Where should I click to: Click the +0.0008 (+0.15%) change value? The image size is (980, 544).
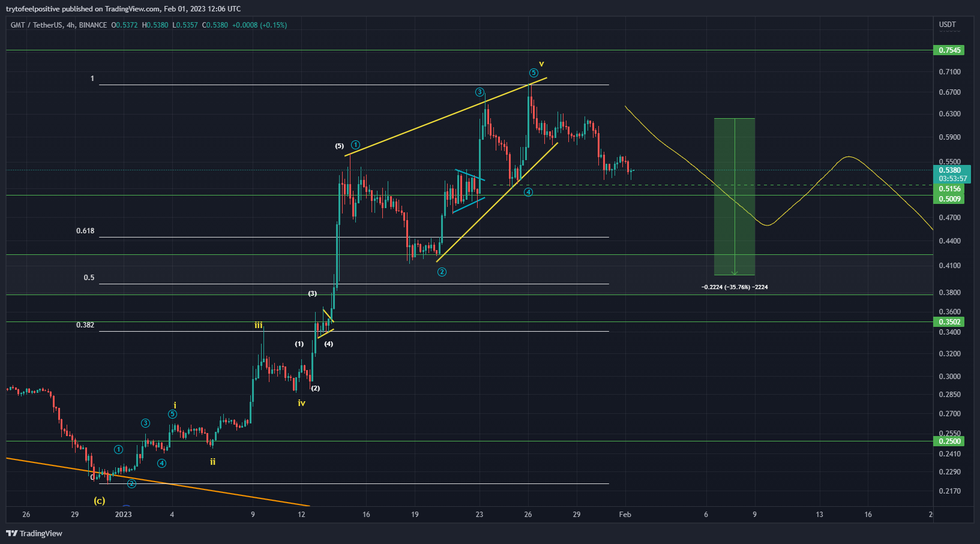coord(259,25)
